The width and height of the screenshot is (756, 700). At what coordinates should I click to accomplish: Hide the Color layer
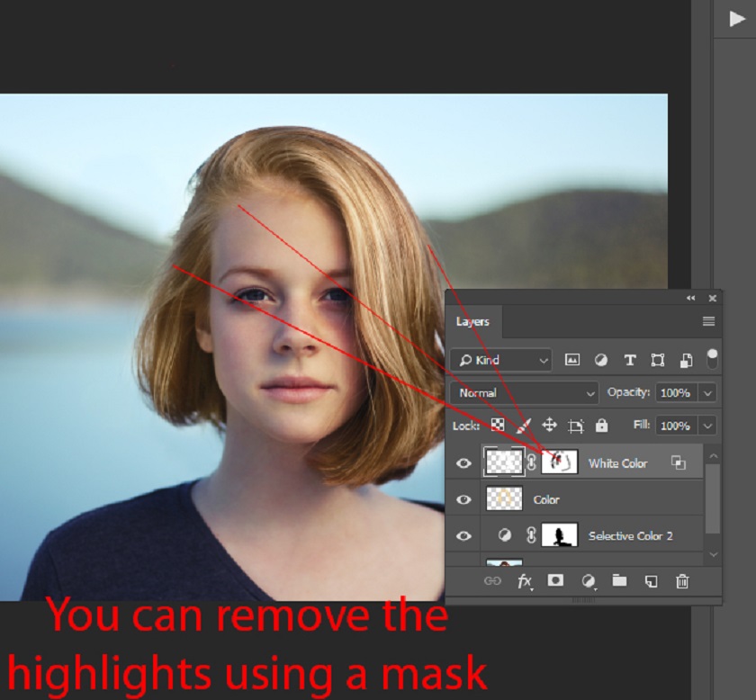[463, 499]
